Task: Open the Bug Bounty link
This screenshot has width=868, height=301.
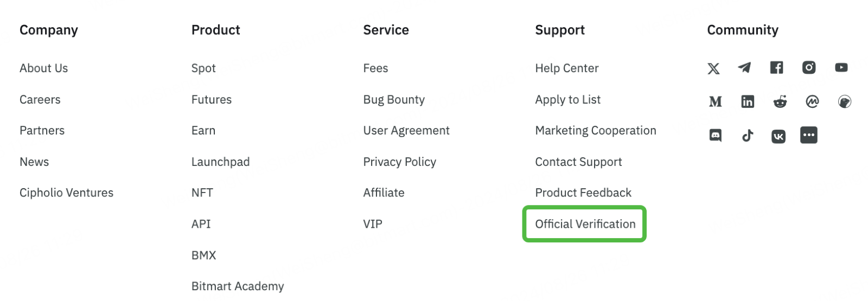Action: 394,100
